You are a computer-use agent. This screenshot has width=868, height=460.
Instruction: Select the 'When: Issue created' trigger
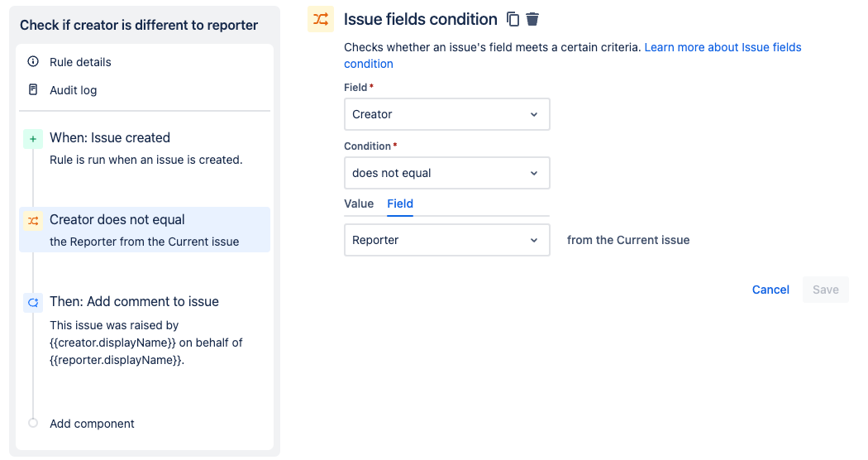pyautogui.click(x=110, y=138)
